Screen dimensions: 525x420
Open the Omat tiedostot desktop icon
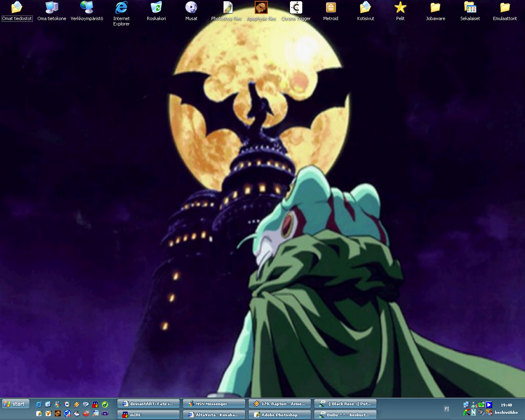(x=17, y=11)
